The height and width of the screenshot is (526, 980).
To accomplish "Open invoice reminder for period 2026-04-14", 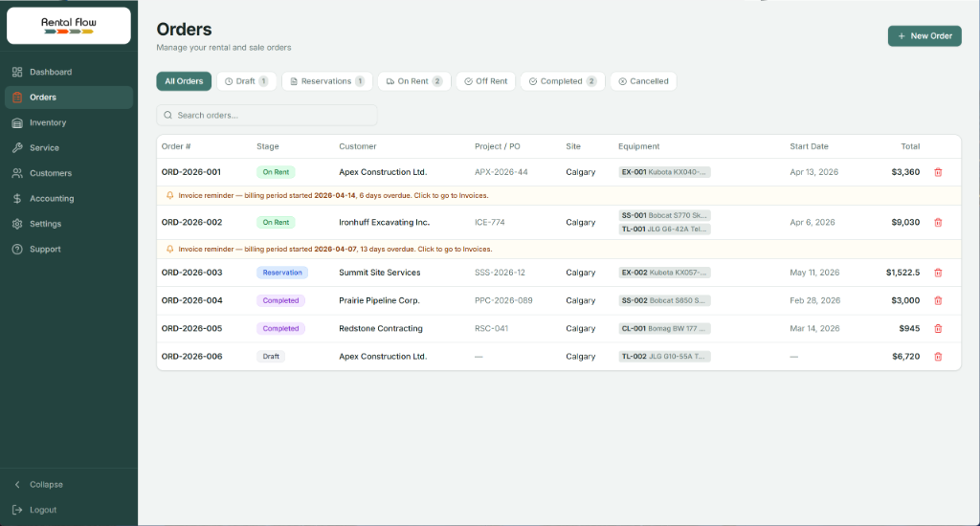I will pyautogui.click(x=559, y=195).
